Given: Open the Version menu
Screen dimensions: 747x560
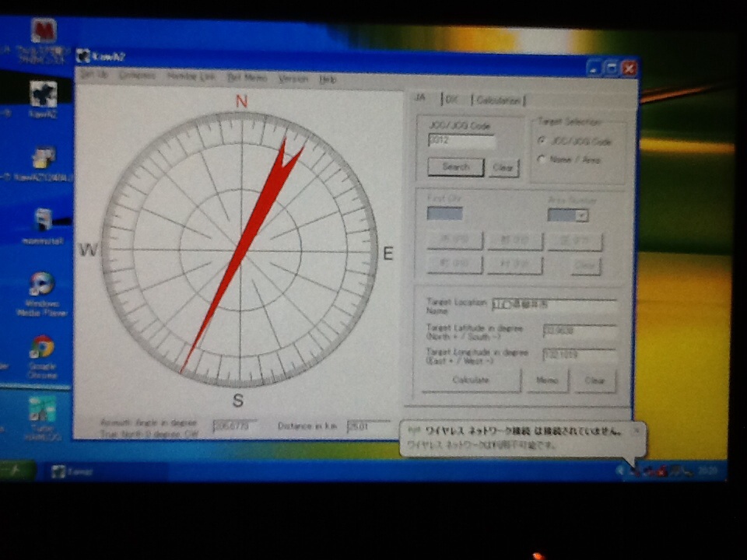Looking at the screenshot, I should pyautogui.click(x=293, y=78).
